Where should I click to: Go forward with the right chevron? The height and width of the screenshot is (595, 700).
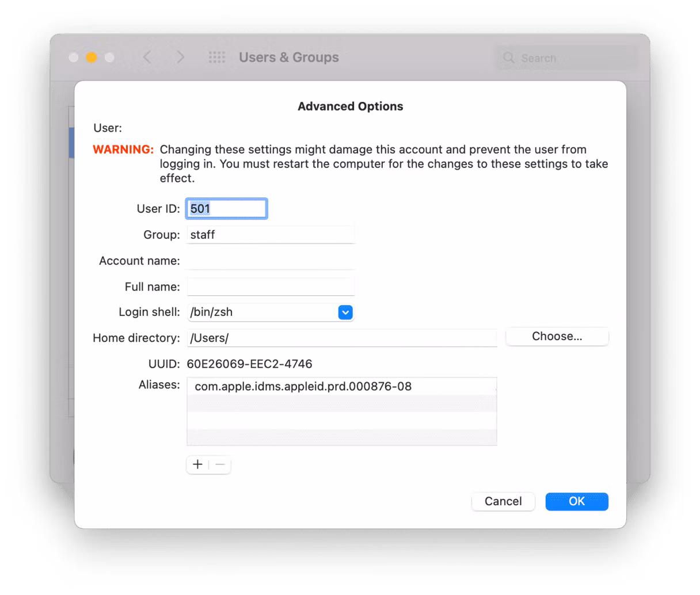click(x=181, y=58)
